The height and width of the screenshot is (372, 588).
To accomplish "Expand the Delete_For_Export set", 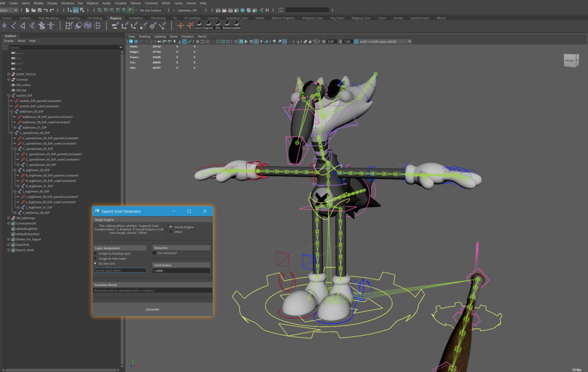I will click(9, 239).
